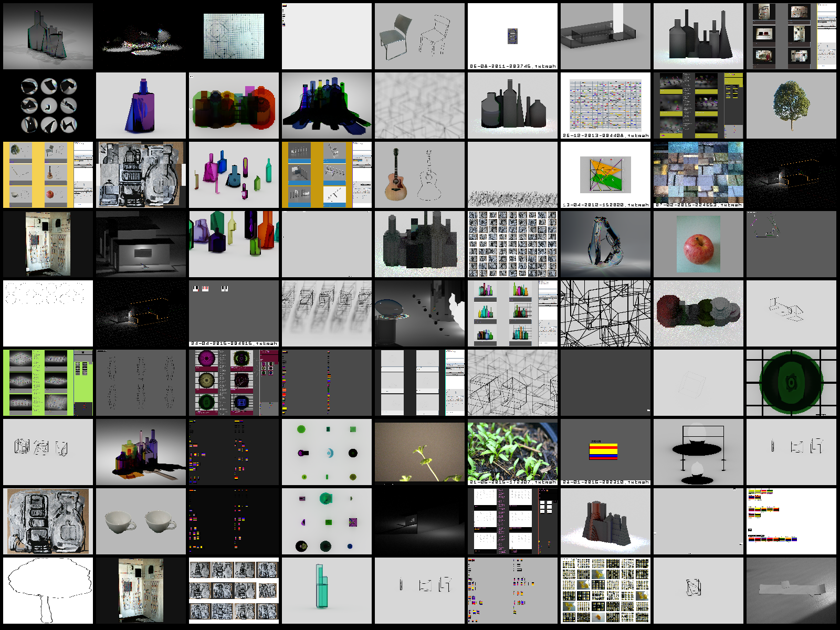Viewport: 840px width, 630px height.
Task: Select the red apple photo thumbnail
Action: coord(698,244)
